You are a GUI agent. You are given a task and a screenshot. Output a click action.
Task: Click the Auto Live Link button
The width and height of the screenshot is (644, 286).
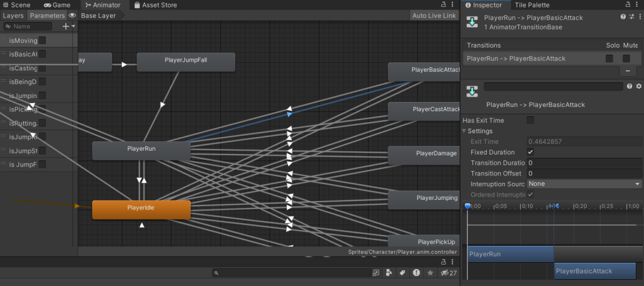(433, 15)
